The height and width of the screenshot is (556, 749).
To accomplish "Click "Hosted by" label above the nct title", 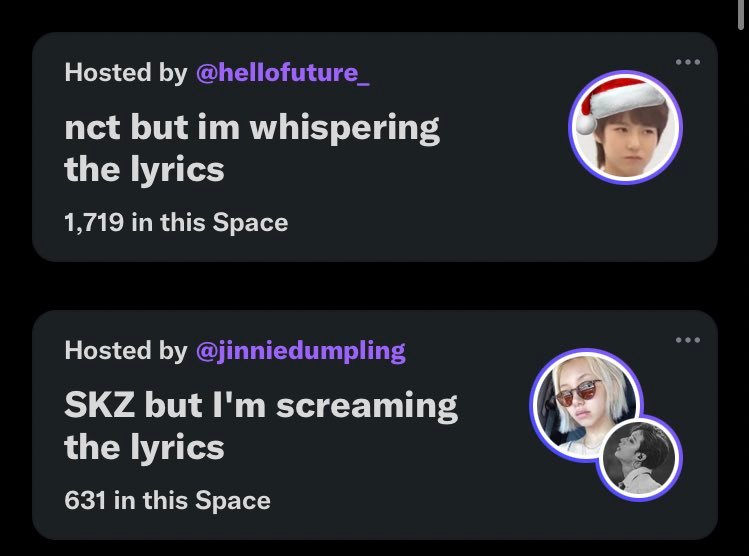I will coord(125,73).
